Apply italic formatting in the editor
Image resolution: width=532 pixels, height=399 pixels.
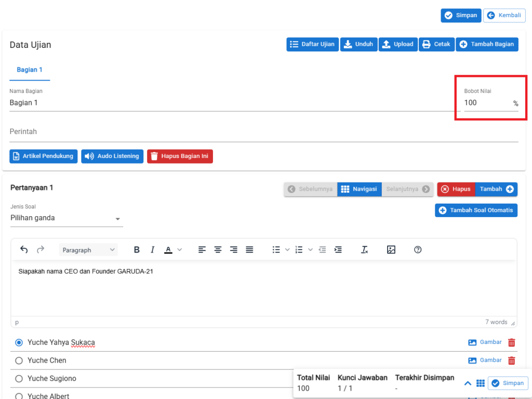pyautogui.click(x=152, y=250)
